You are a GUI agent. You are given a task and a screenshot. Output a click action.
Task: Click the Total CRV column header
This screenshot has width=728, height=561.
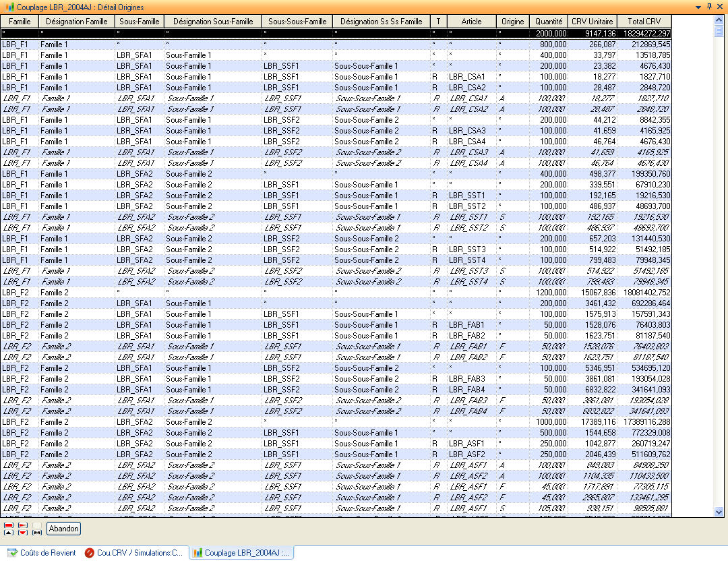point(644,22)
